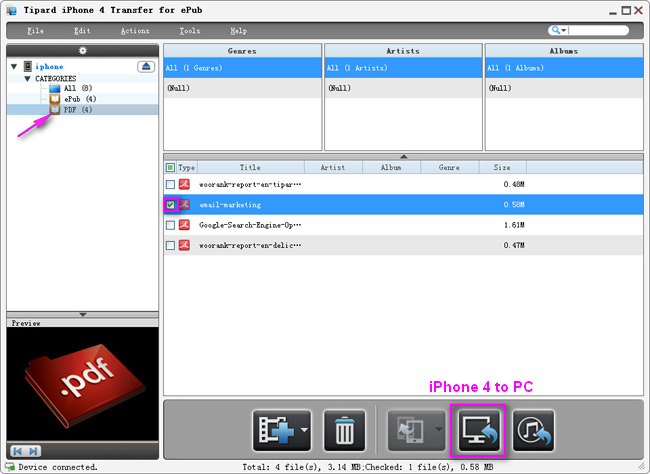Select the email-marketing file title
This screenshot has height=474, width=650.
click(x=230, y=204)
